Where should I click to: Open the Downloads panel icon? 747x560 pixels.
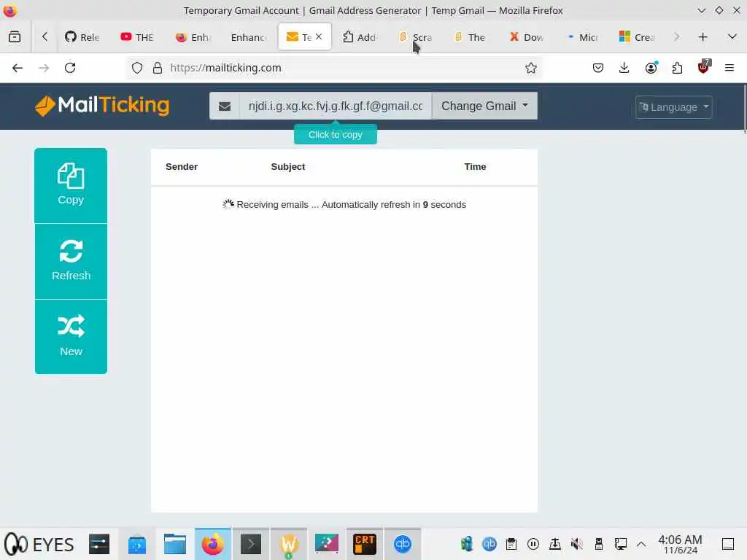tap(624, 68)
